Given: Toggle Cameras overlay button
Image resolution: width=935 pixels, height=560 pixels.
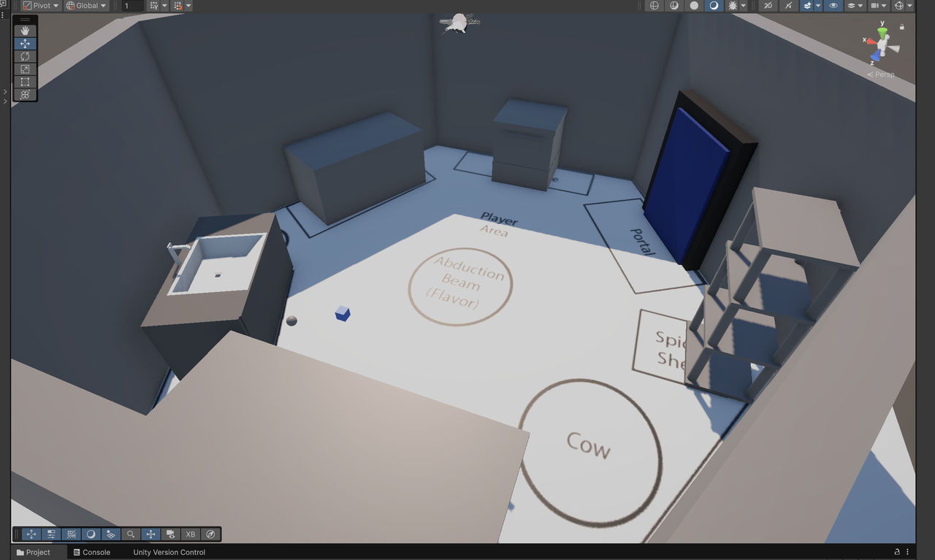Looking at the screenshot, I should point(170,534).
